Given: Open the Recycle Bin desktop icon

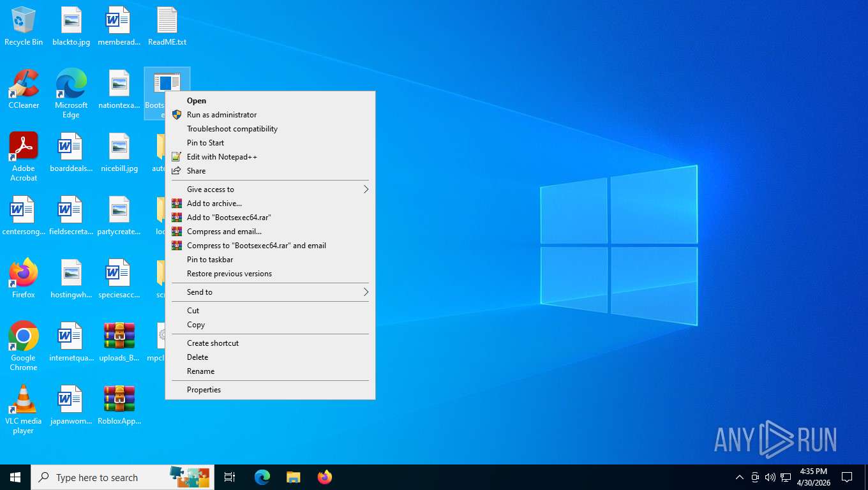Looking at the screenshot, I should tap(24, 27).
